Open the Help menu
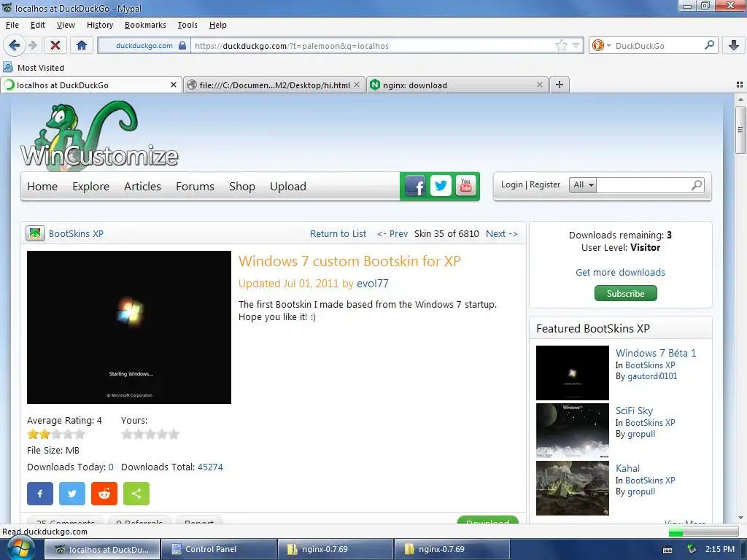 [x=217, y=25]
